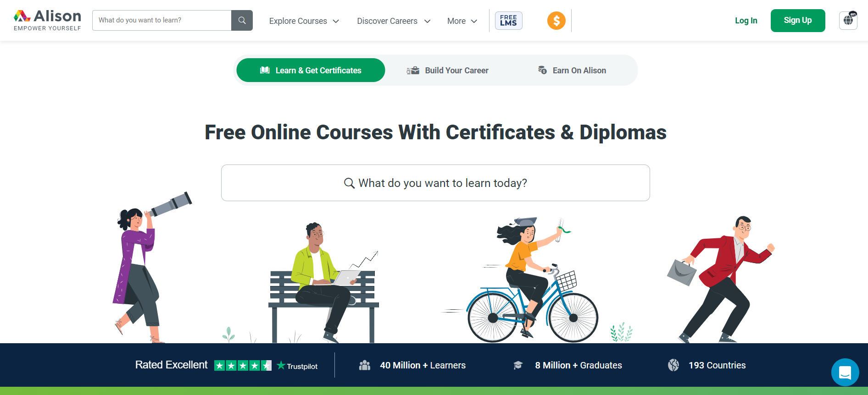Click the Log In link
Image resolution: width=868 pixels, height=395 pixels.
746,21
